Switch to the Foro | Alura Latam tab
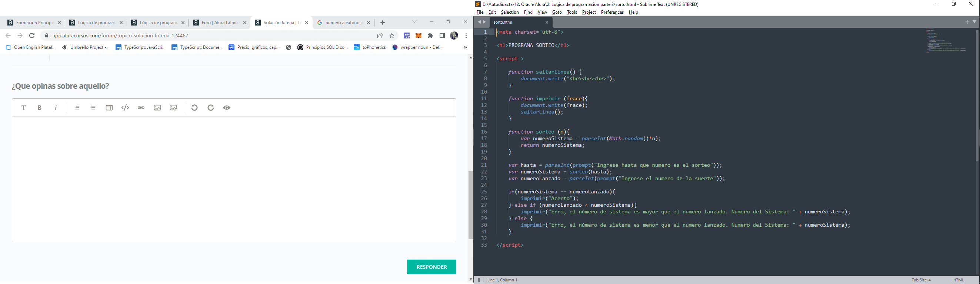 [x=220, y=23]
